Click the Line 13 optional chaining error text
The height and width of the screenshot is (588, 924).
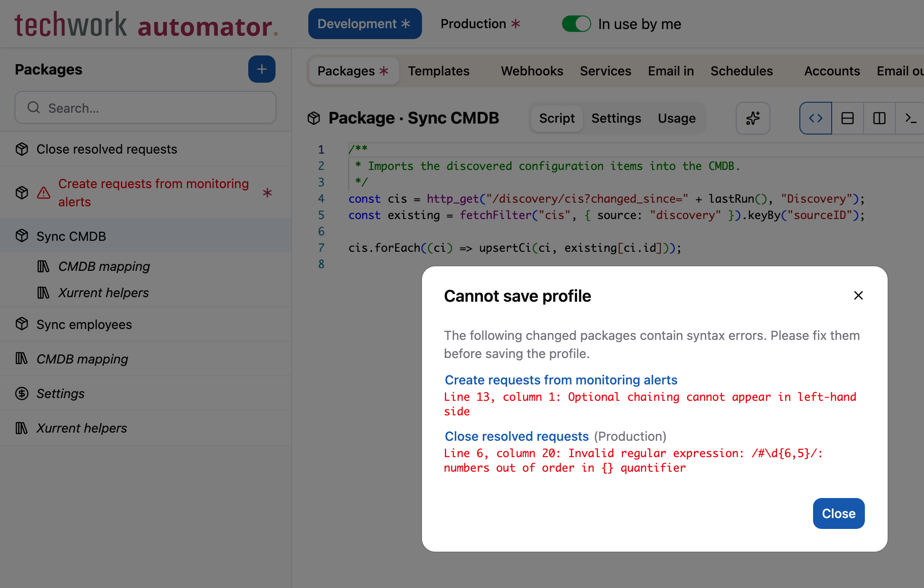(650, 404)
